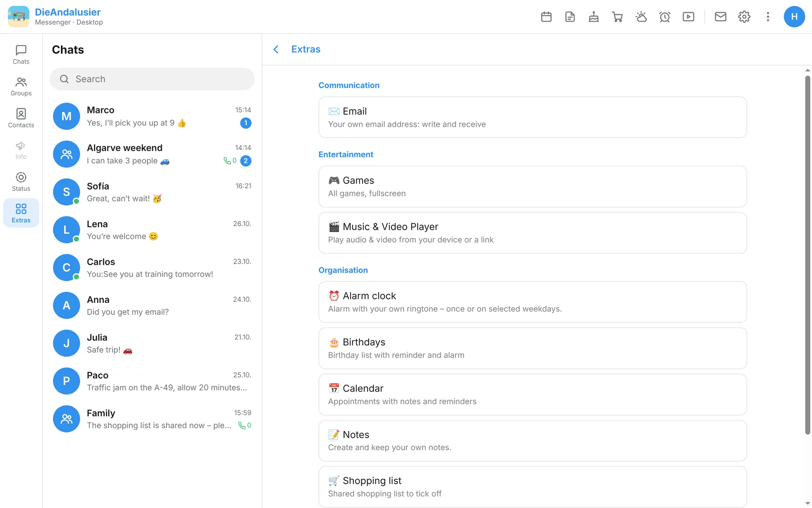The image size is (812, 508).
Task: Open the weather icon in top toolbar
Action: (641, 17)
